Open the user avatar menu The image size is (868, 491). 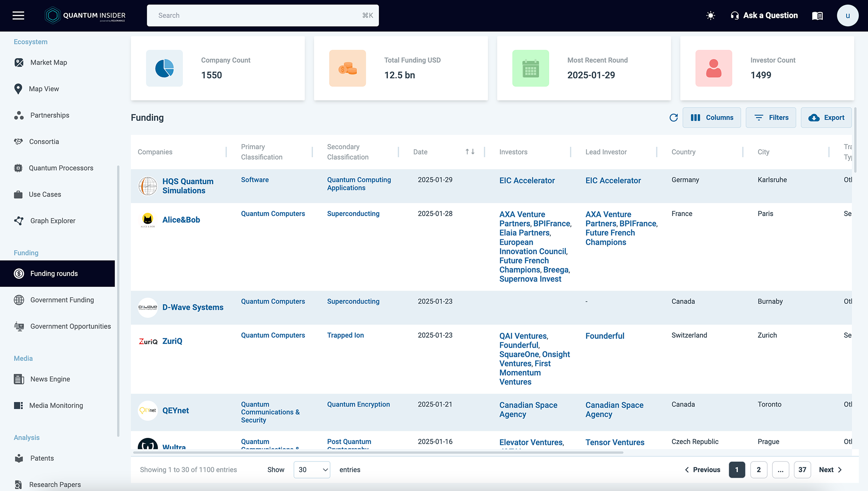coord(848,15)
